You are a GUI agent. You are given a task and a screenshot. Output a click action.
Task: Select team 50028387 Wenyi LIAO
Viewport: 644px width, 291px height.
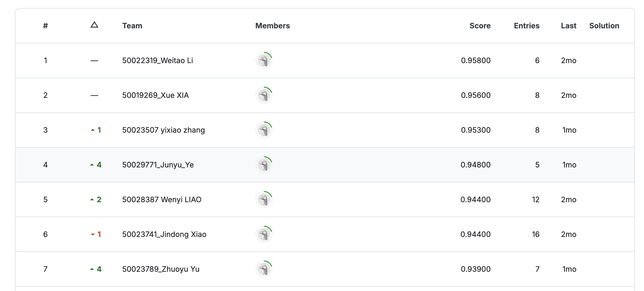click(161, 200)
